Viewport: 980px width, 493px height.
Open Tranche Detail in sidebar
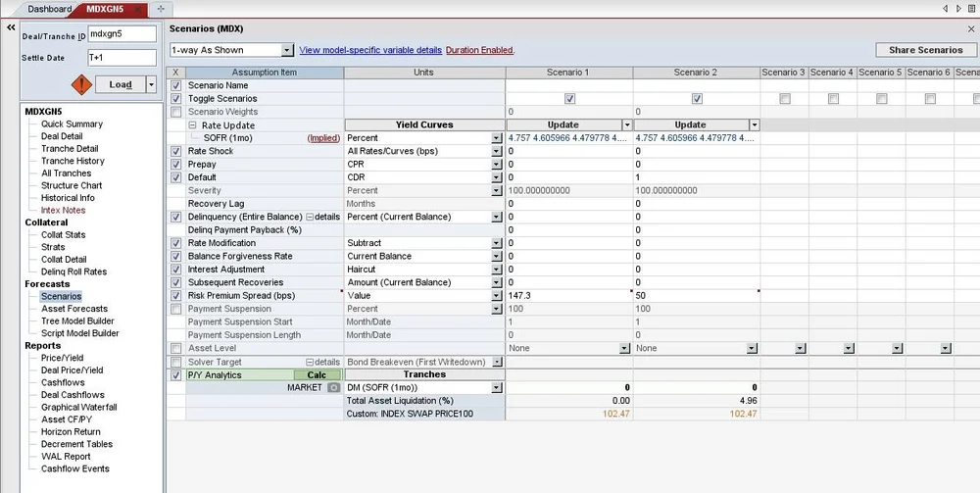pyautogui.click(x=70, y=149)
